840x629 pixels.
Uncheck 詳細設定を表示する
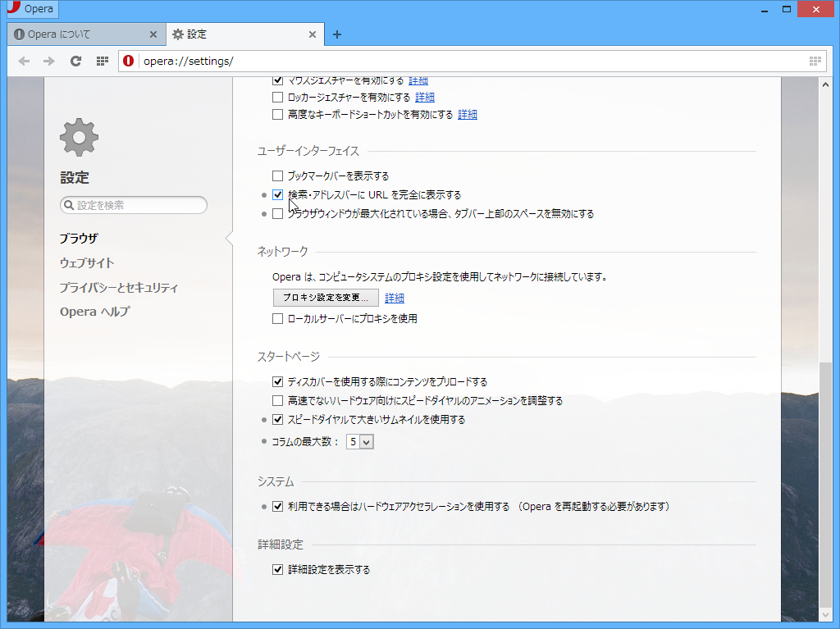pyautogui.click(x=277, y=569)
